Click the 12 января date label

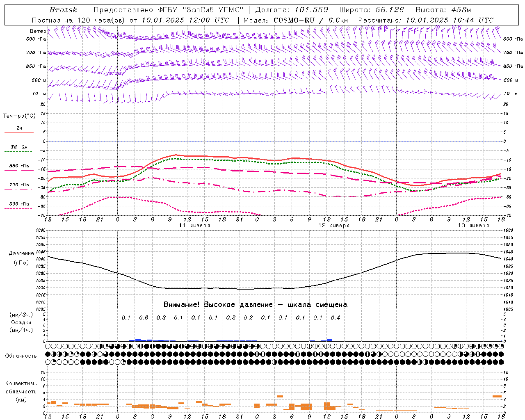[334, 226]
